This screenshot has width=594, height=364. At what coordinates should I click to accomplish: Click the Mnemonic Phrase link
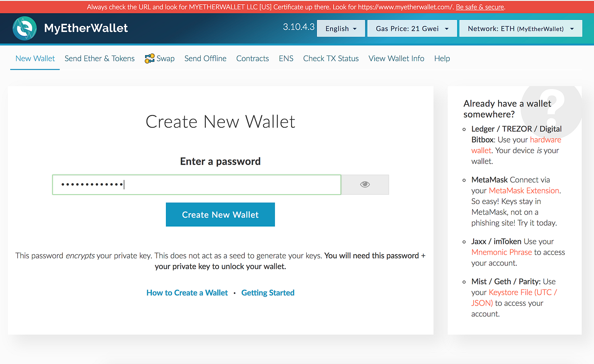[502, 252]
